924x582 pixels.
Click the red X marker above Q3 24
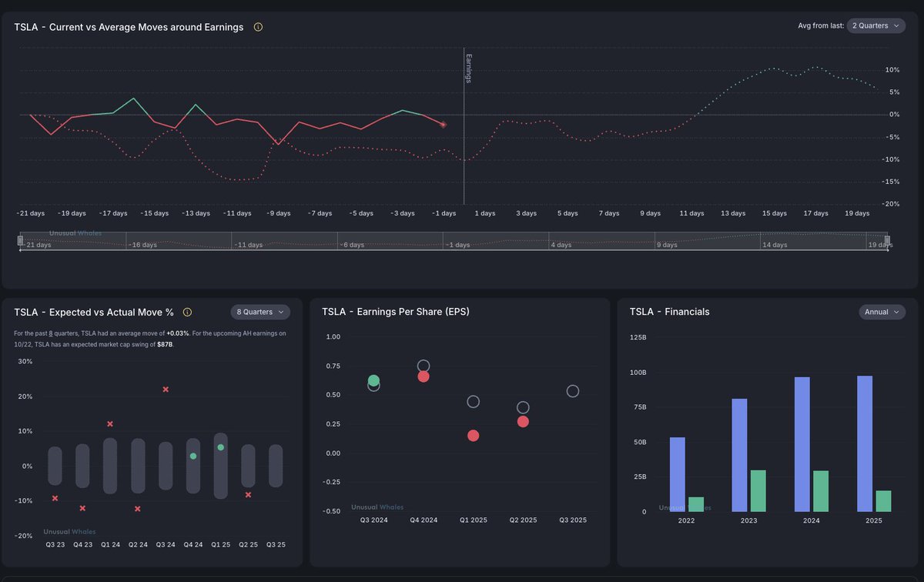166,390
